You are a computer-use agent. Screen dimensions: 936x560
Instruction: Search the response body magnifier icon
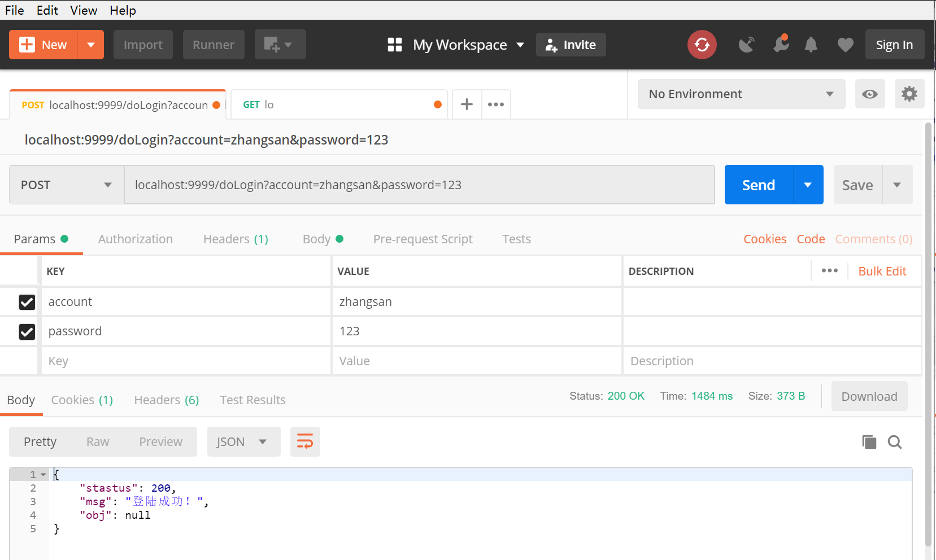click(x=895, y=442)
